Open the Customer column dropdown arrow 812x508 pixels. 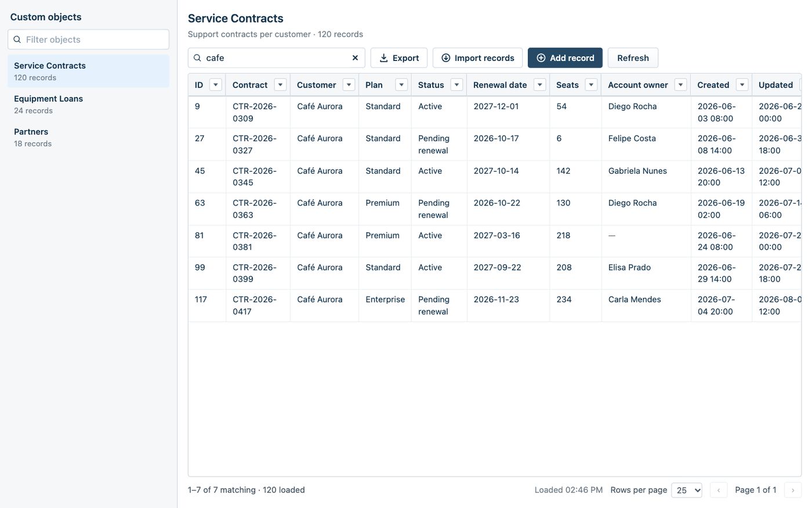click(349, 85)
